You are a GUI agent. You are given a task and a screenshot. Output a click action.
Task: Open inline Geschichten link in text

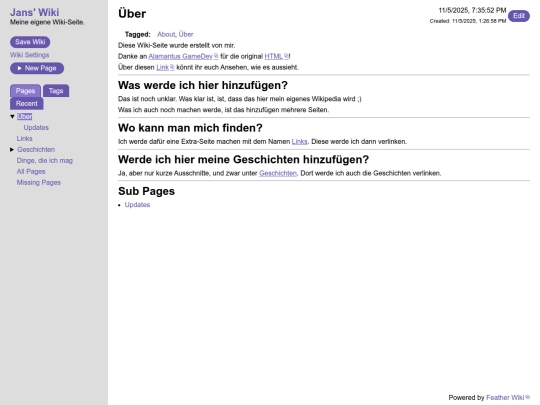pos(278,173)
